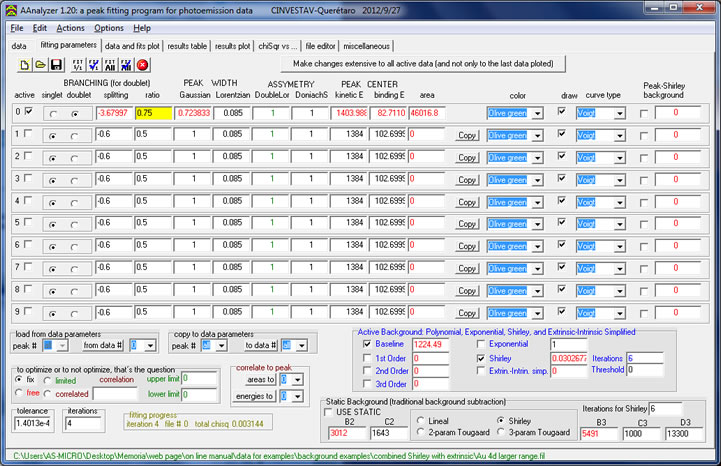The image size is (721, 466).
Task: Switch to the results table tab
Action: pos(187,45)
